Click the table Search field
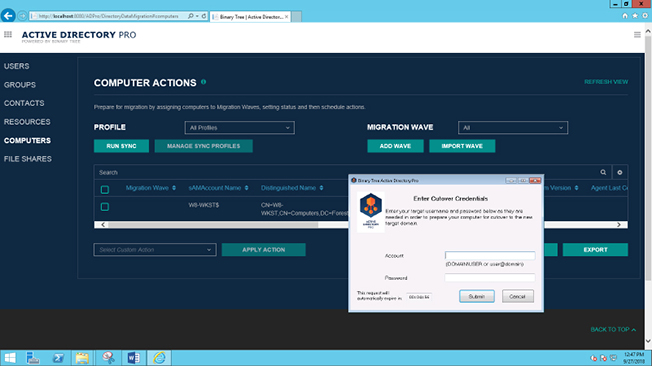 [x=344, y=172]
